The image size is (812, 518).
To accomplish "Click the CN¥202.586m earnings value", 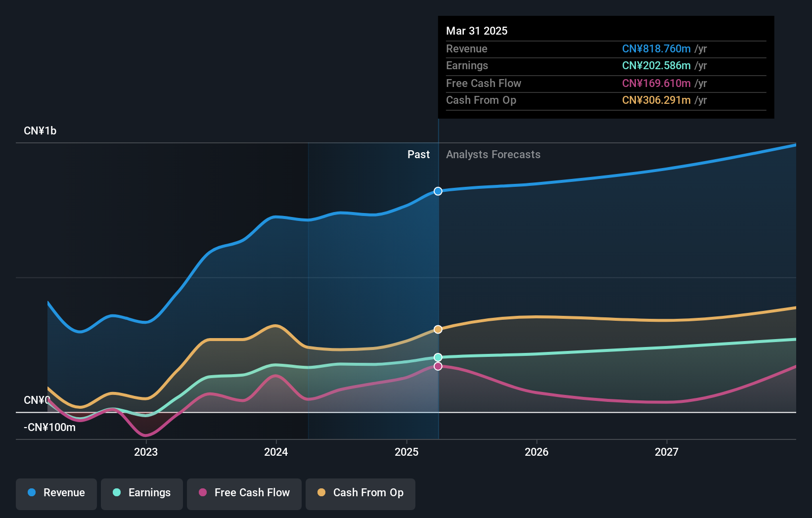I will click(x=656, y=66).
